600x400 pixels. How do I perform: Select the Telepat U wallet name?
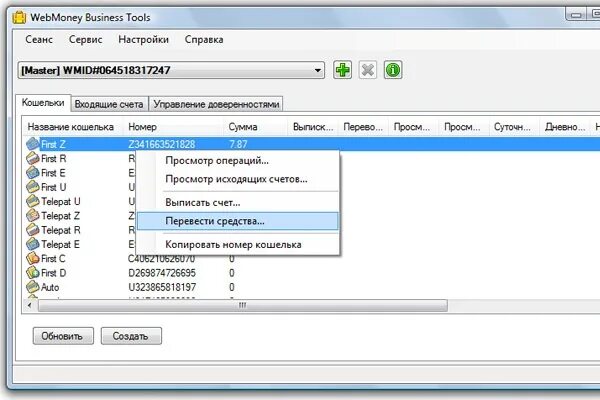(x=61, y=201)
